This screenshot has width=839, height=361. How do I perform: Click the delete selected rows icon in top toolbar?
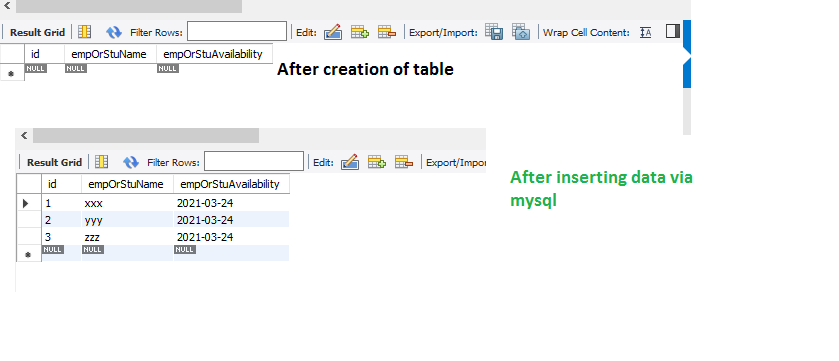(x=387, y=32)
